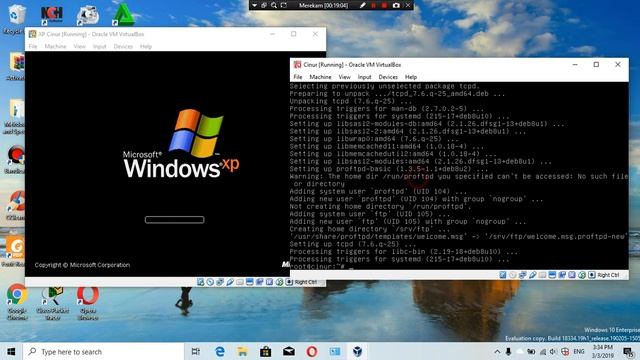Click the taskbar search box
The height and width of the screenshot is (360, 640).
tap(104, 351)
